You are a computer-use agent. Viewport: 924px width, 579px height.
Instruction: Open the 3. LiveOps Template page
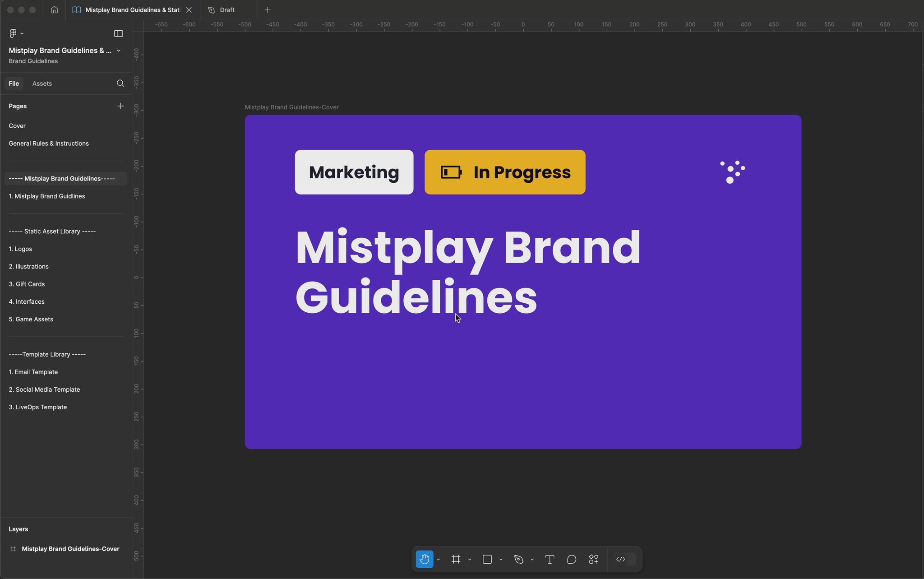(66, 408)
